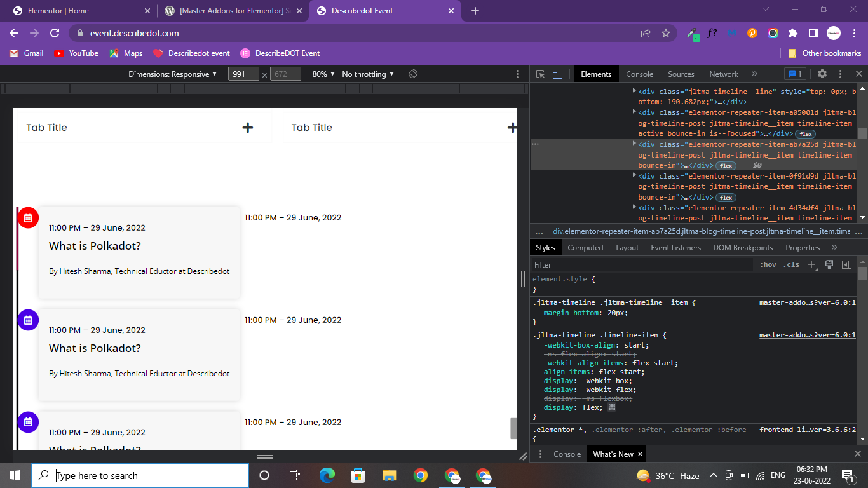The image size is (868, 488).
Task: Open the orange P extension icon
Action: [752, 33]
